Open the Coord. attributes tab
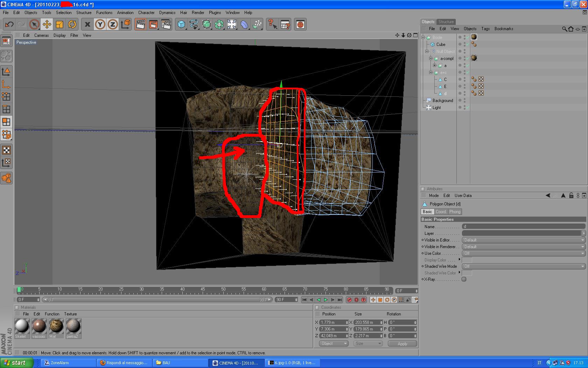Viewport: 588px width, 368px height. click(441, 212)
